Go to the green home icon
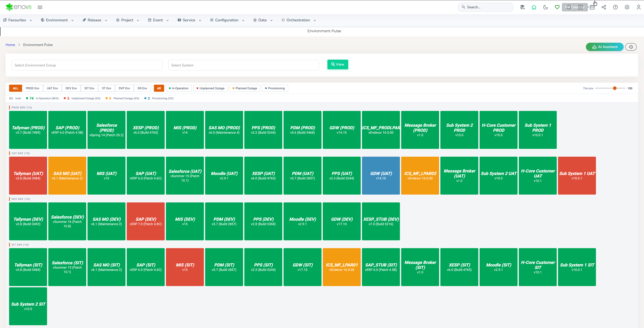644x328 pixels. [x=534, y=7]
